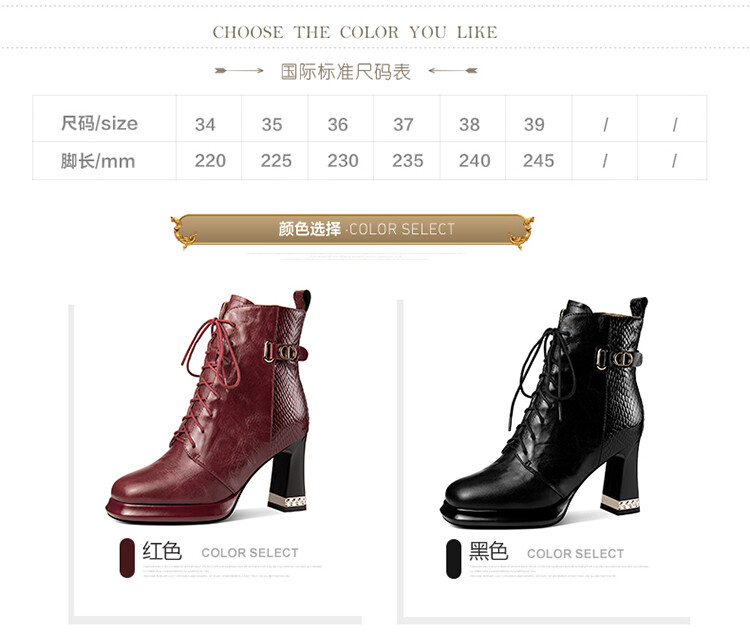This screenshot has width=750, height=635.
Task: Click the 235 foot length cell
Action: tap(408, 161)
